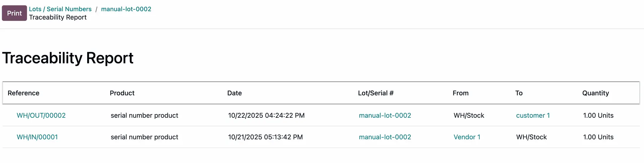This screenshot has width=644, height=163.
Task: Select the 10/21/2025 05:13:42 PM date cell
Action: pyautogui.click(x=265, y=137)
